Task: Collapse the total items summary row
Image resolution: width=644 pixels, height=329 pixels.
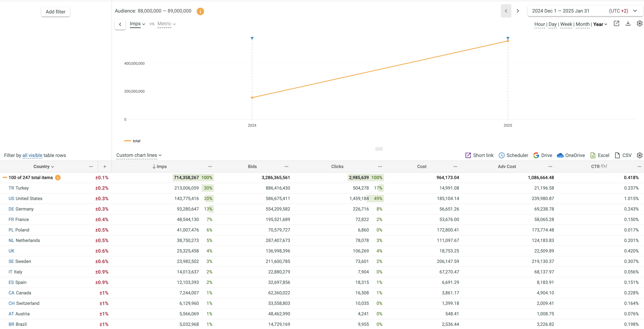Action: (x=5, y=177)
